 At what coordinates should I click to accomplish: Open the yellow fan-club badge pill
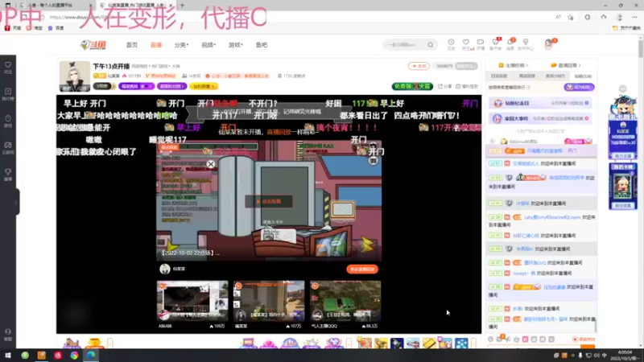point(204,86)
